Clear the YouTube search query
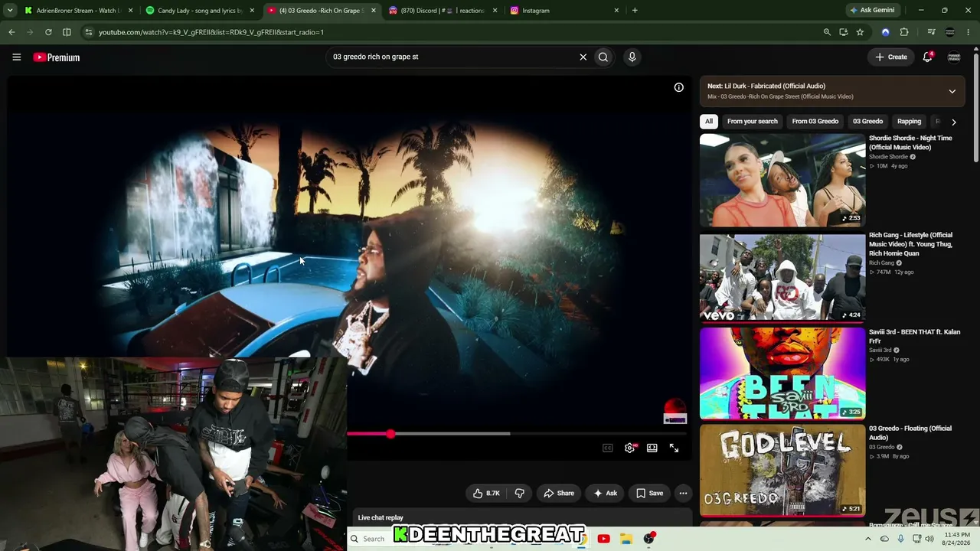Image resolution: width=980 pixels, height=551 pixels. coord(583,57)
